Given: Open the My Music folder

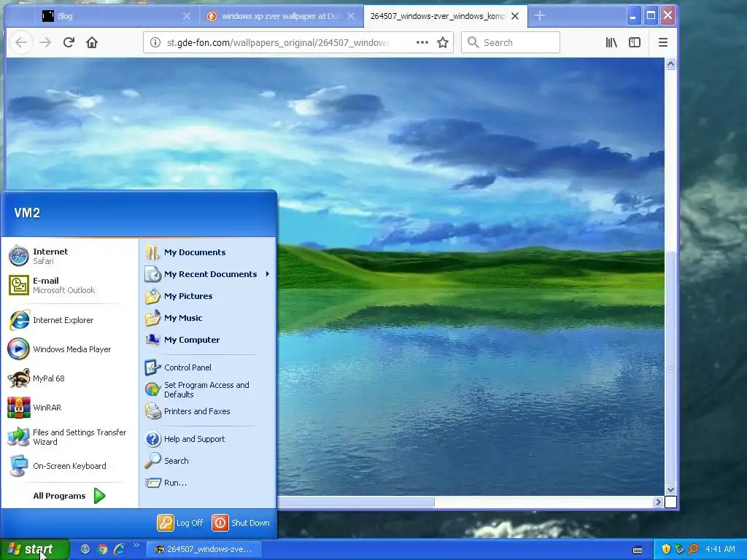Looking at the screenshot, I should (x=208, y=318).
